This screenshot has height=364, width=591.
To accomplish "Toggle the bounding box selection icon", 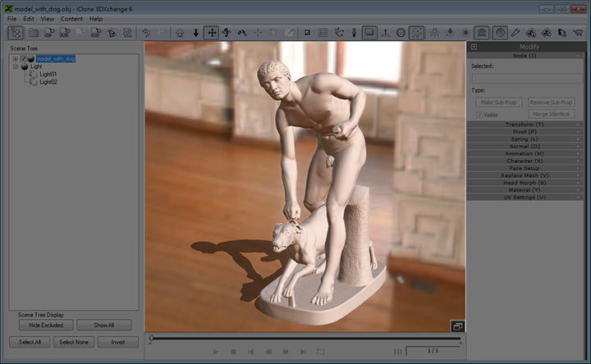I will coord(416,33).
